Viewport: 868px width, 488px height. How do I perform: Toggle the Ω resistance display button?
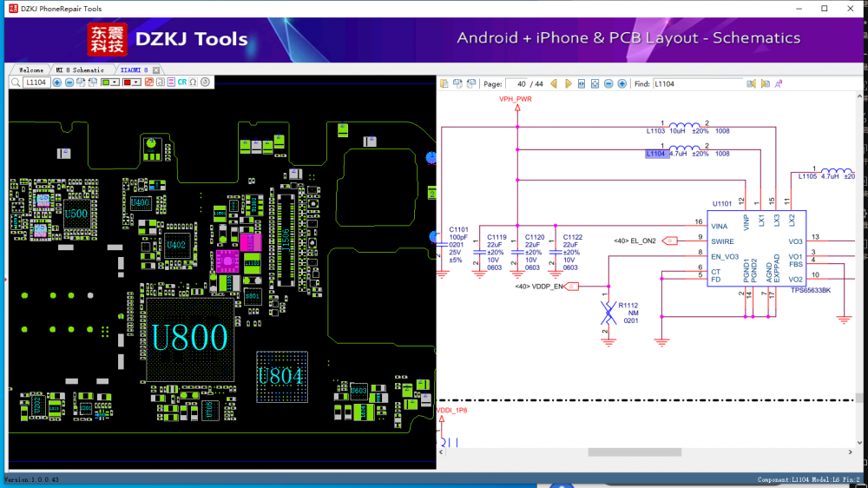[194, 82]
